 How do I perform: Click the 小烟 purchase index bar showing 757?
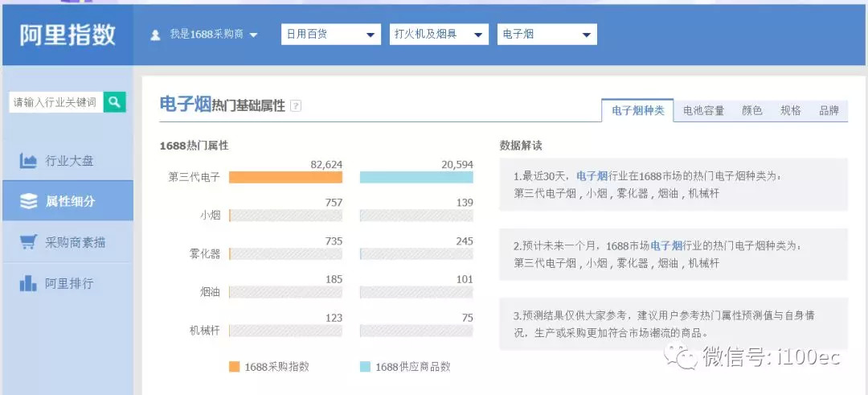pyautogui.click(x=285, y=216)
